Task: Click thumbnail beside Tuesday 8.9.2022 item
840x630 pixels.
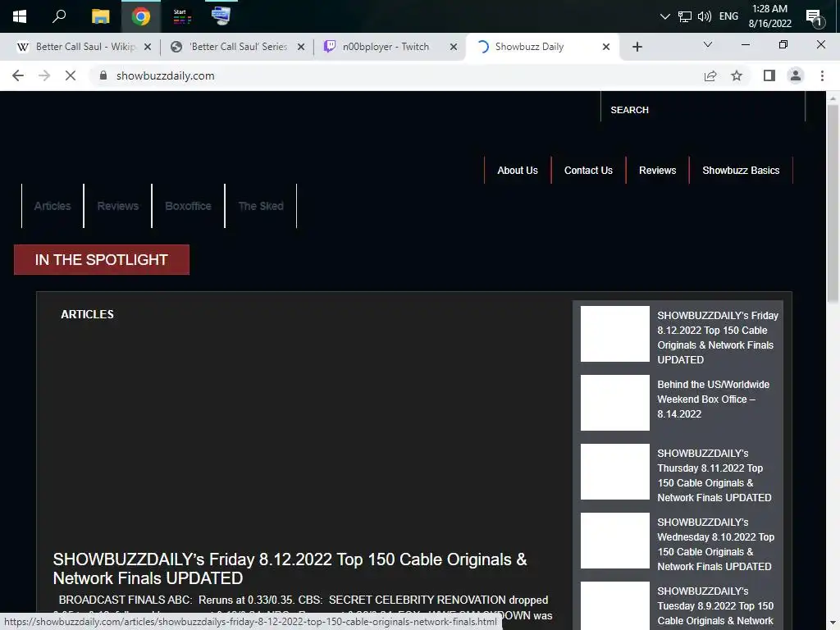Action: (x=615, y=605)
